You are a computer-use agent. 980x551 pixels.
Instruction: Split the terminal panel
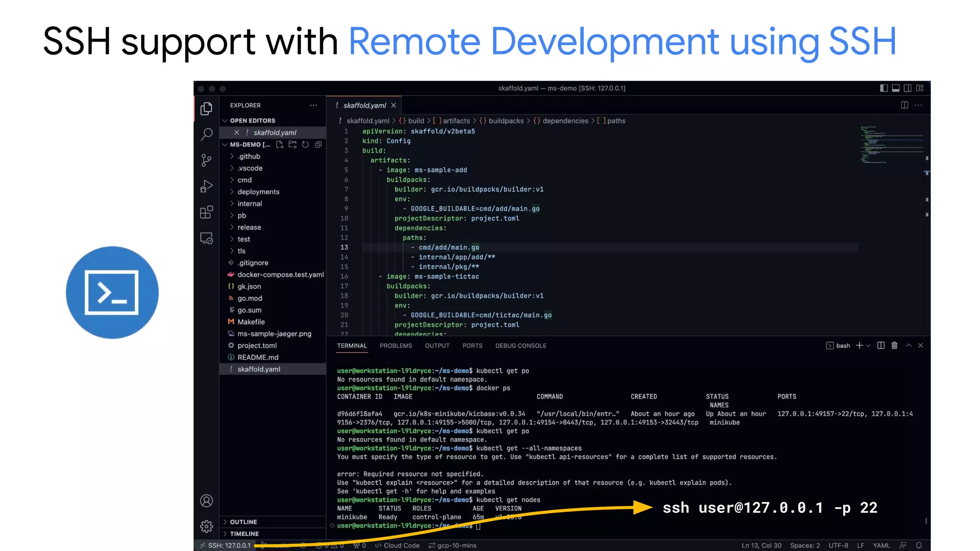tap(881, 345)
